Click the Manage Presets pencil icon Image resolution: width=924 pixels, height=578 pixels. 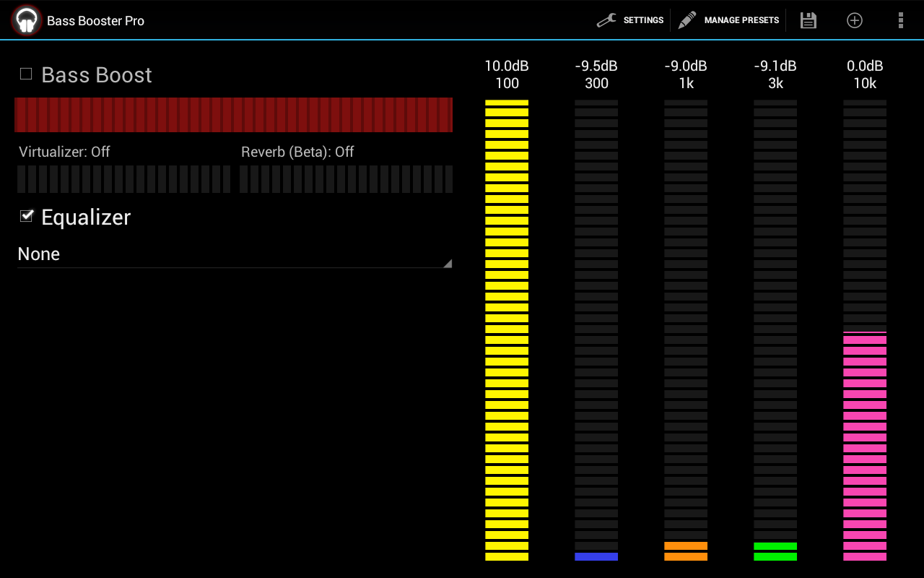(687, 20)
